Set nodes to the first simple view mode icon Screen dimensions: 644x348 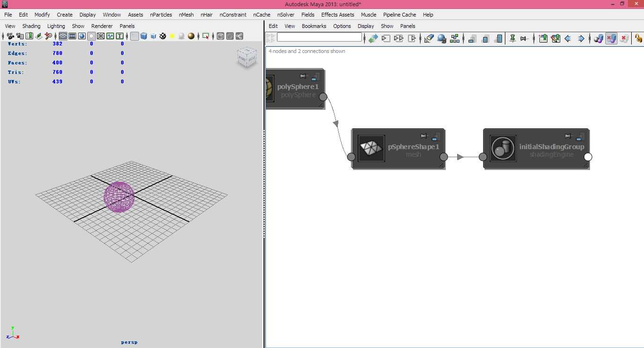(x=472, y=38)
